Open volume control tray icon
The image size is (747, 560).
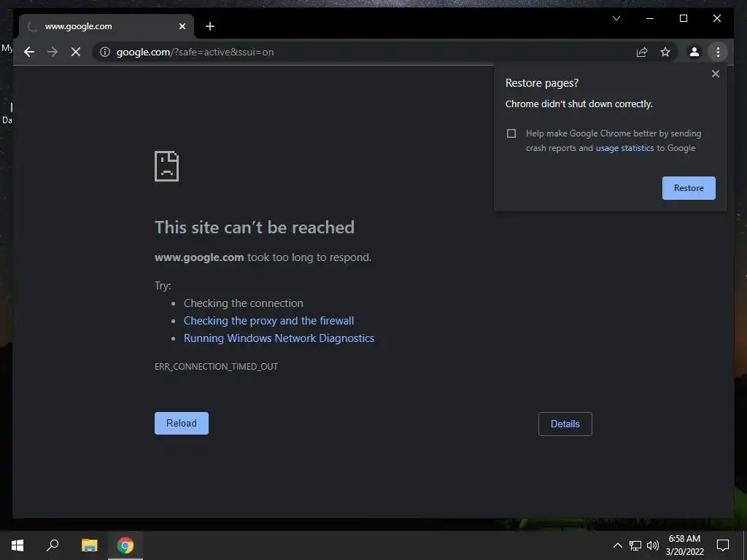(x=653, y=545)
